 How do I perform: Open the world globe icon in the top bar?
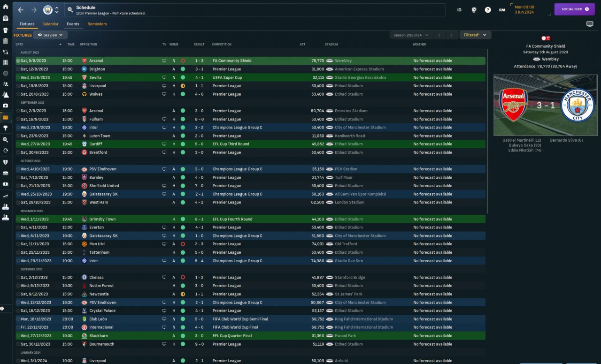(474, 10)
